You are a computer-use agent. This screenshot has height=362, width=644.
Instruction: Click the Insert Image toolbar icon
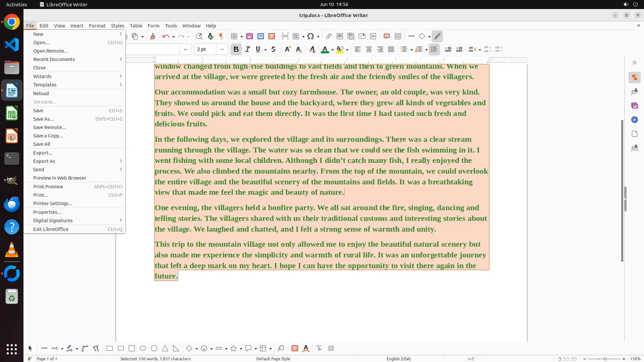250,37
